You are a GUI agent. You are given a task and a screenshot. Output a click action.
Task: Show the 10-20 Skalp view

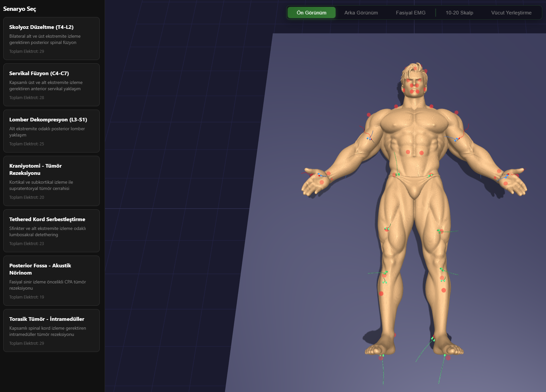(459, 13)
